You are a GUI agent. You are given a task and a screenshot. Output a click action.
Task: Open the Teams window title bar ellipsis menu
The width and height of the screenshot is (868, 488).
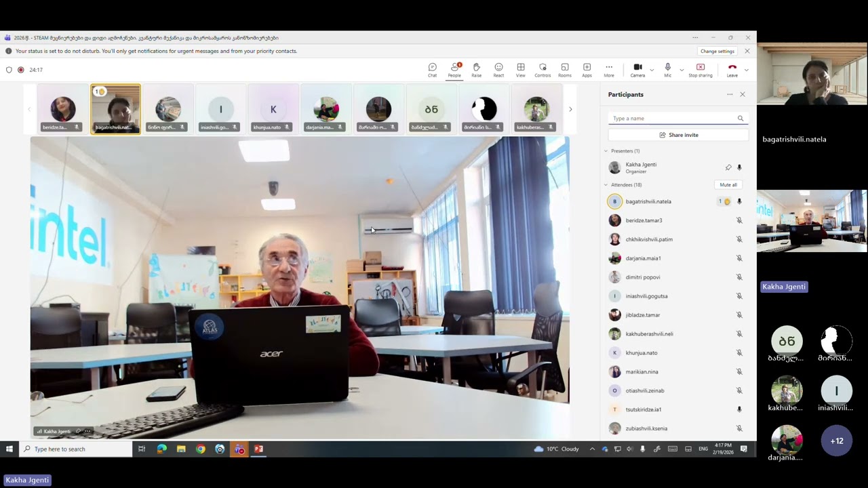coord(695,38)
